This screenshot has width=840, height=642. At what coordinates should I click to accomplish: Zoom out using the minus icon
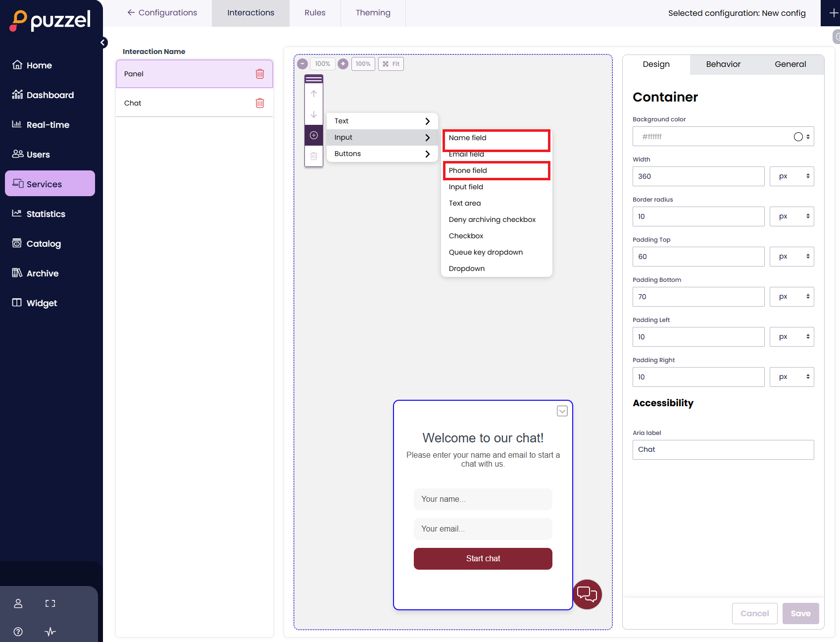(x=302, y=63)
